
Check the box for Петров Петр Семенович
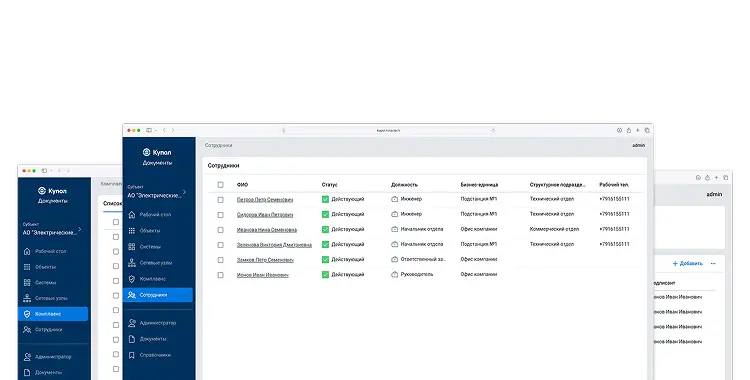pos(221,200)
